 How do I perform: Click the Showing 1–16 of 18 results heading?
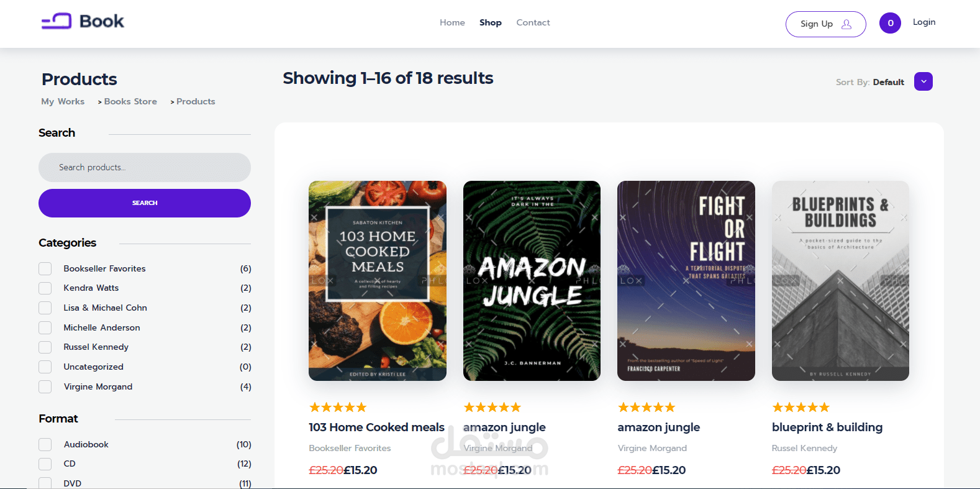[x=388, y=78]
